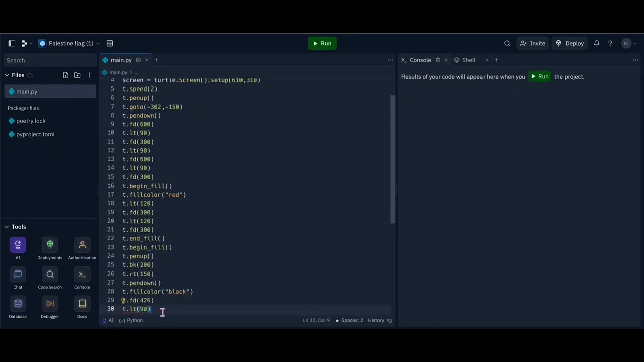The height and width of the screenshot is (362, 644).
Task: Open the Docs tool
Action: click(x=82, y=307)
